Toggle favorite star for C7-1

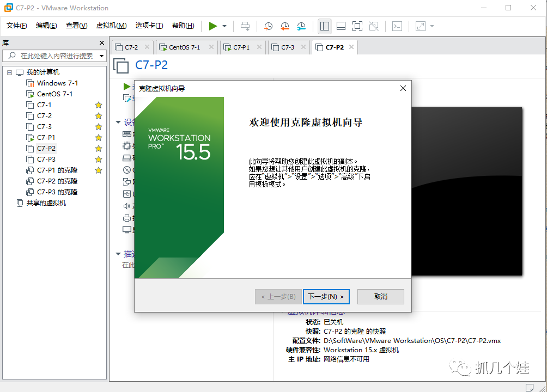click(99, 105)
